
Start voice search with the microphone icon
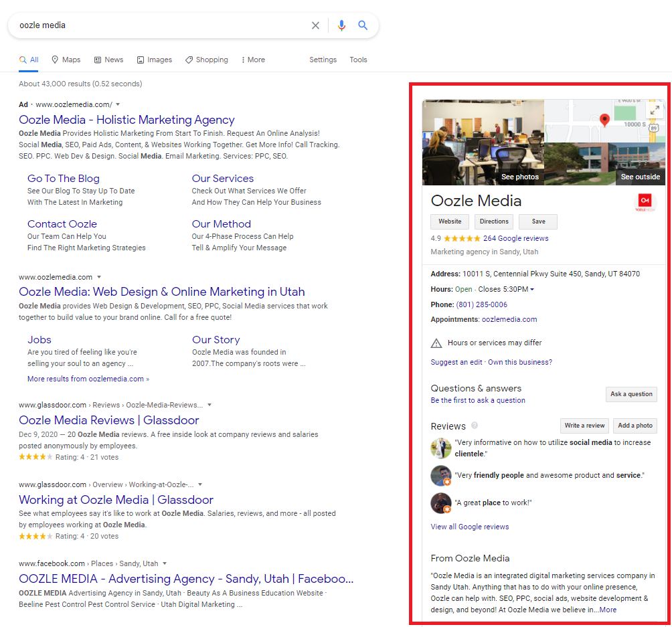341,25
